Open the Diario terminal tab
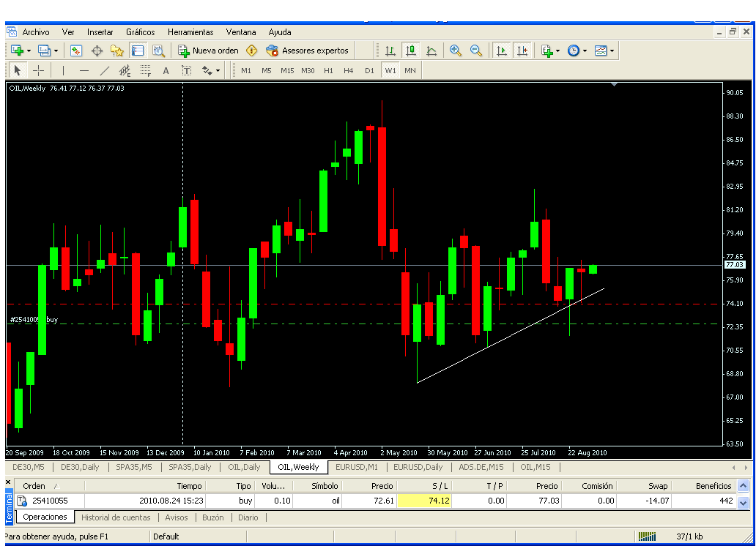Image resolution: width=756 pixels, height=546 pixels. point(248,517)
